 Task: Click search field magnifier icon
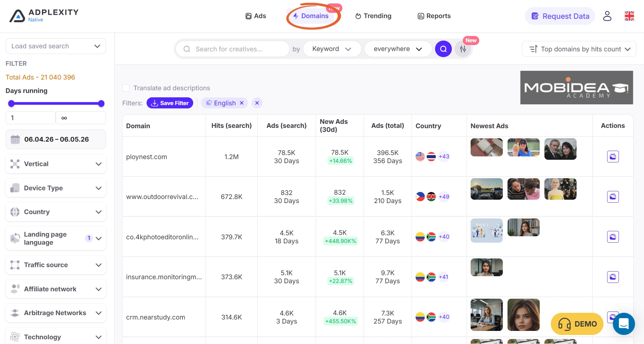pos(187,49)
